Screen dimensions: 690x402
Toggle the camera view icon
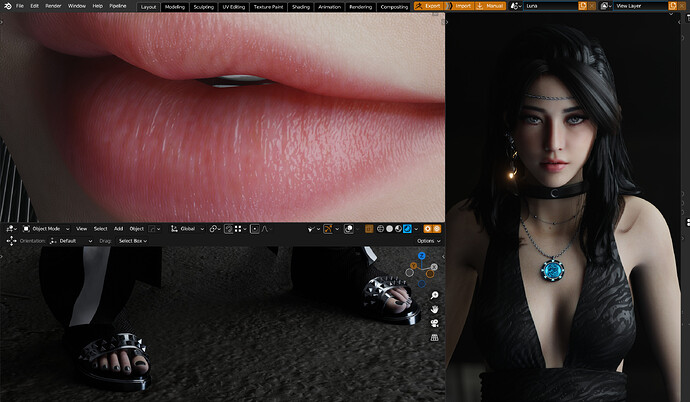[434, 323]
